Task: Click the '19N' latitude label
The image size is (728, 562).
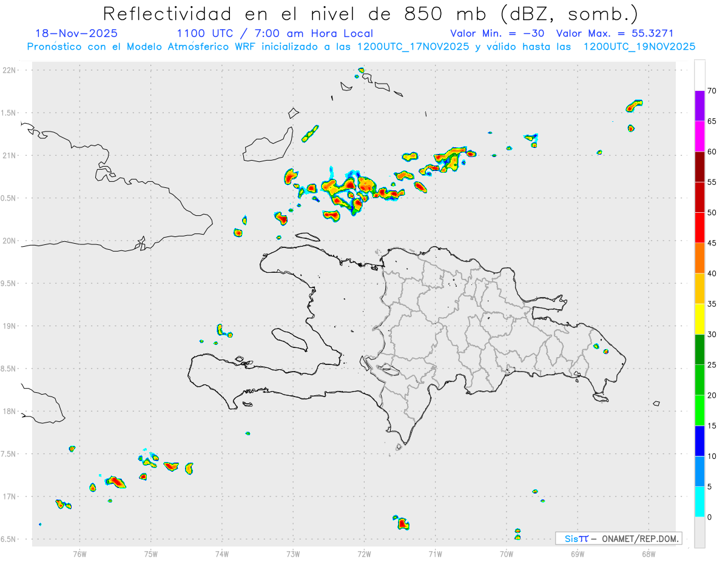Action: tap(10, 326)
